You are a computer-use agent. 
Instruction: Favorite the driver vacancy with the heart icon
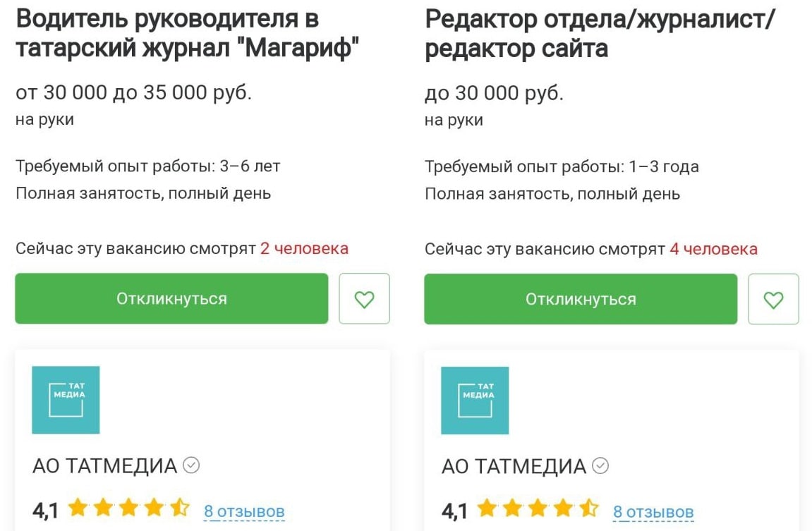(364, 299)
